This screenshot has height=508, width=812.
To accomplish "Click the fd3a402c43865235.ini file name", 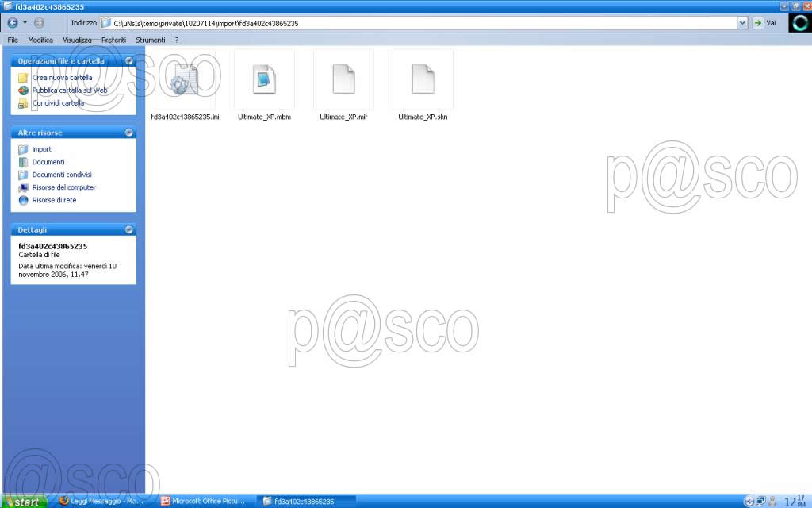I will 185,117.
